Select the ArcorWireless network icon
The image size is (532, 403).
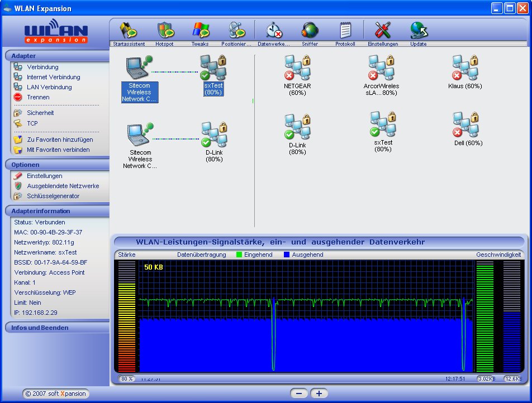point(381,68)
